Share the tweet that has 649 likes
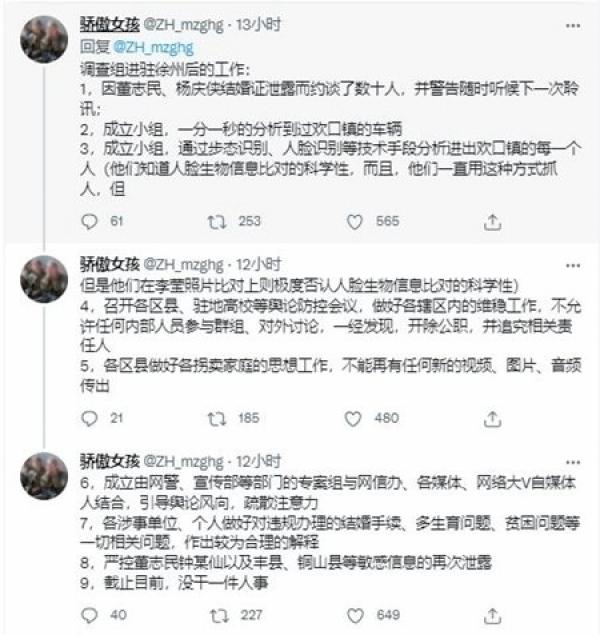Image resolution: width=600 pixels, height=635 pixels. 491,614
